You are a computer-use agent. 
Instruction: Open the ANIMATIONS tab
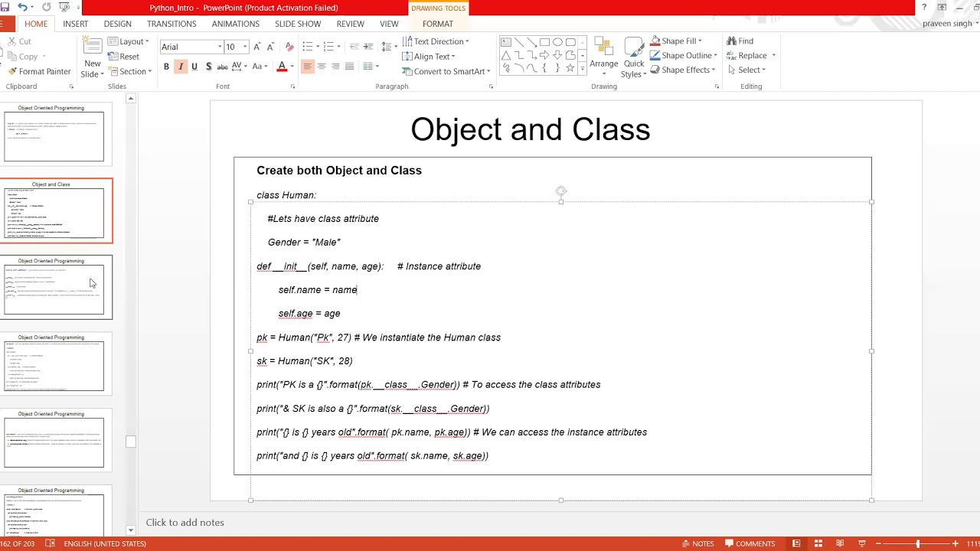pyautogui.click(x=236, y=24)
